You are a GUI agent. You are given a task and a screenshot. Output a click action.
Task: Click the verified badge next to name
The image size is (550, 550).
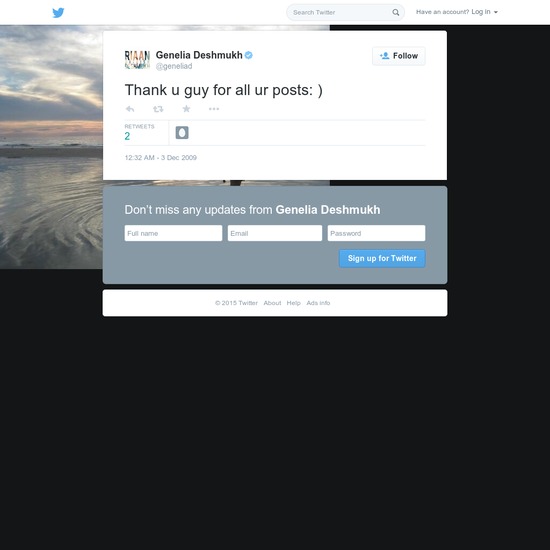[249, 55]
